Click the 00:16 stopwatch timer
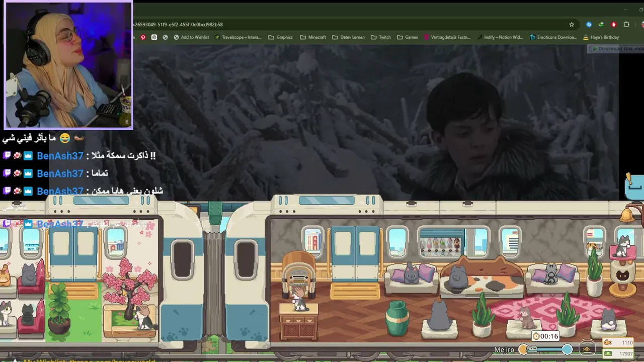The image size is (644, 362). (x=546, y=336)
